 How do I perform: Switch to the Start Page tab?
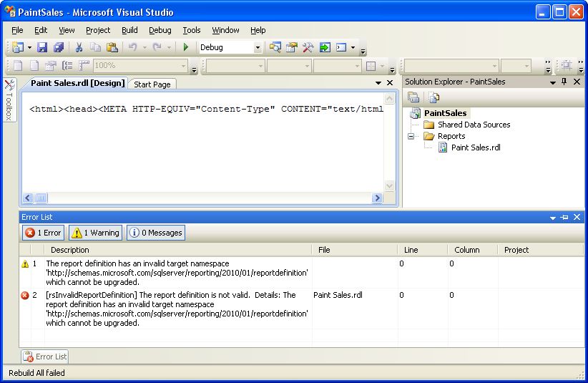[152, 84]
